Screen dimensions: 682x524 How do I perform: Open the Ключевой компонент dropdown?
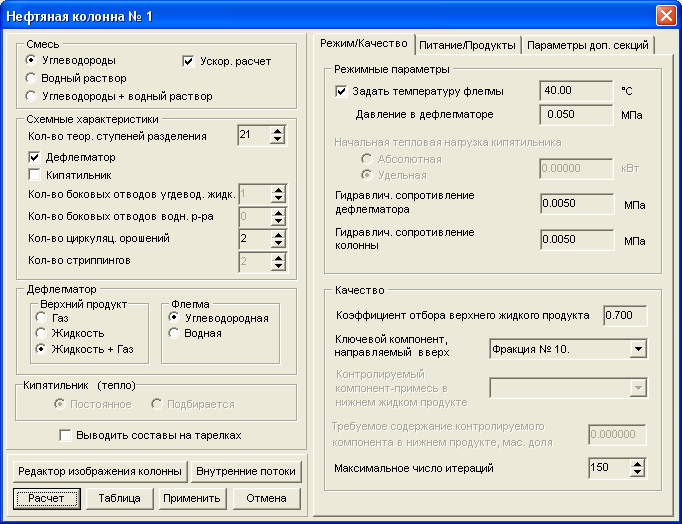638,349
